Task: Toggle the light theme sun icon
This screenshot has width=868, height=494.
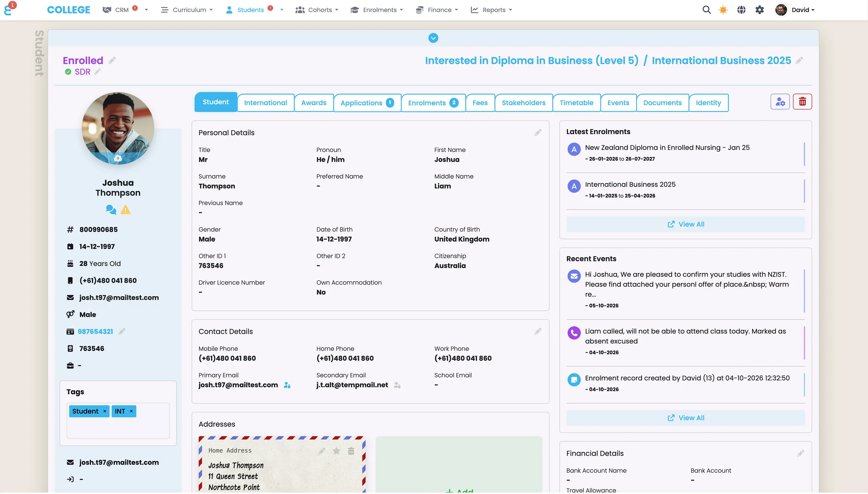Action: click(x=723, y=10)
